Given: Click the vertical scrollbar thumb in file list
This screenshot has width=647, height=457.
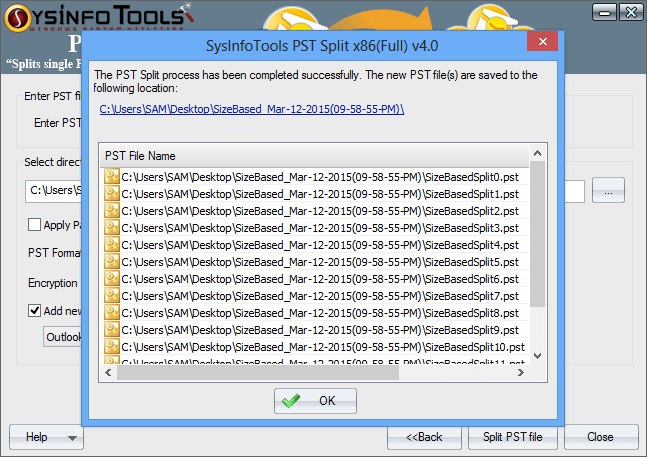Looking at the screenshot, I should [x=537, y=234].
